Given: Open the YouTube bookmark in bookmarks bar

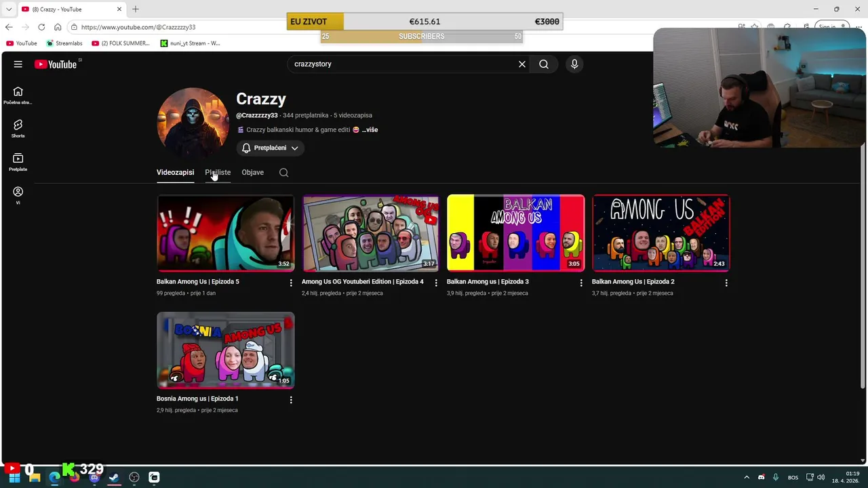Looking at the screenshot, I should [22, 43].
